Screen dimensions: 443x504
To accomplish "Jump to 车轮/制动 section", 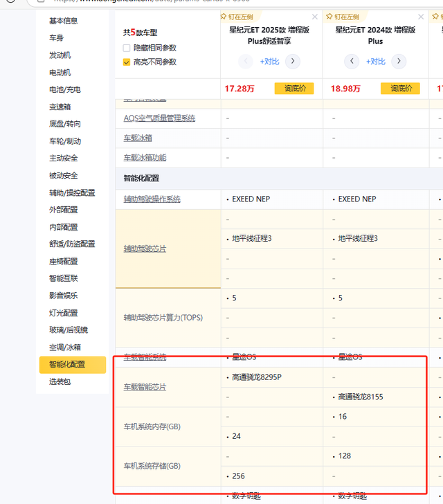I will pos(64,141).
